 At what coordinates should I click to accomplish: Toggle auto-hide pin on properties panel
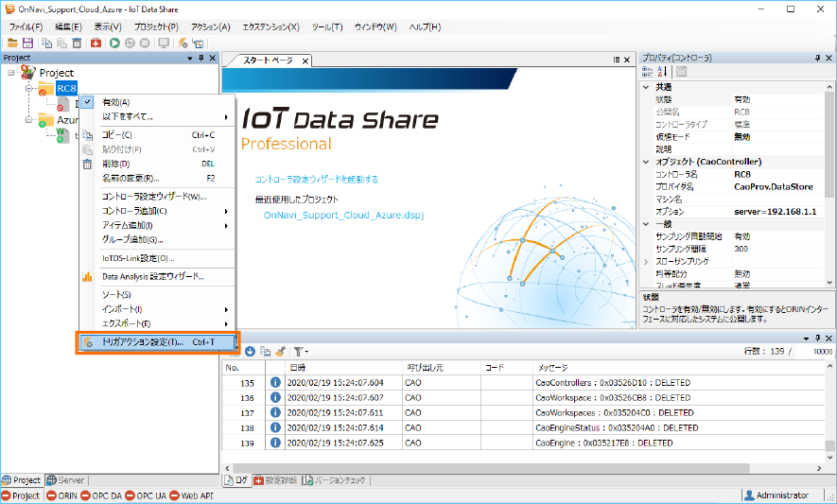817,58
